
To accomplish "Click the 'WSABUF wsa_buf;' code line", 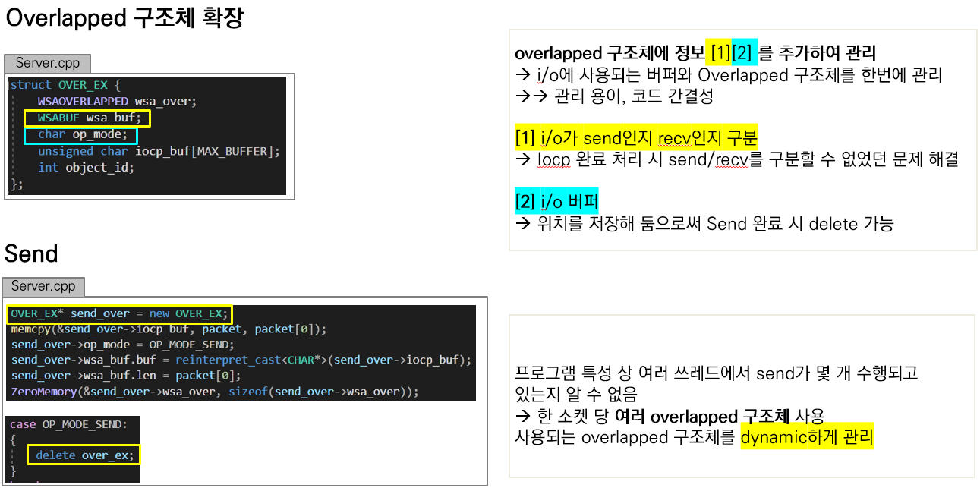I will point(88,118).
